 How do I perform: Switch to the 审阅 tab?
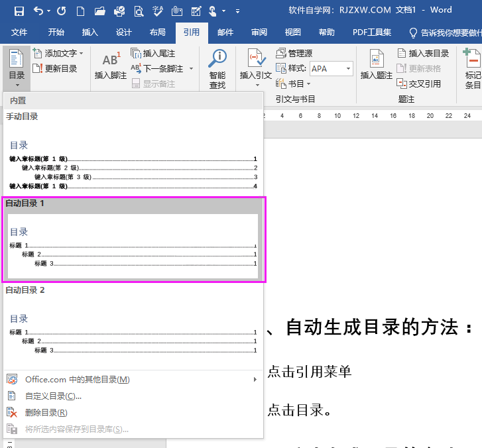259,32
